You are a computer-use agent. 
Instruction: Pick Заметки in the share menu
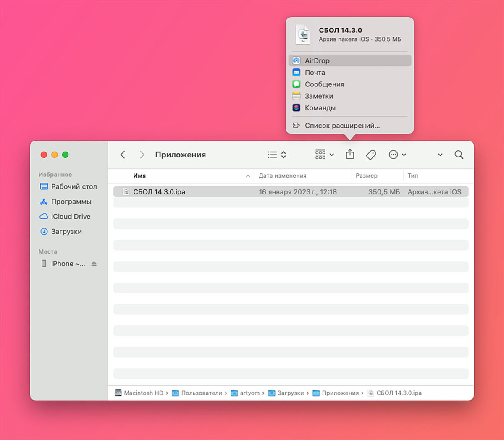(x=350, y=96)
